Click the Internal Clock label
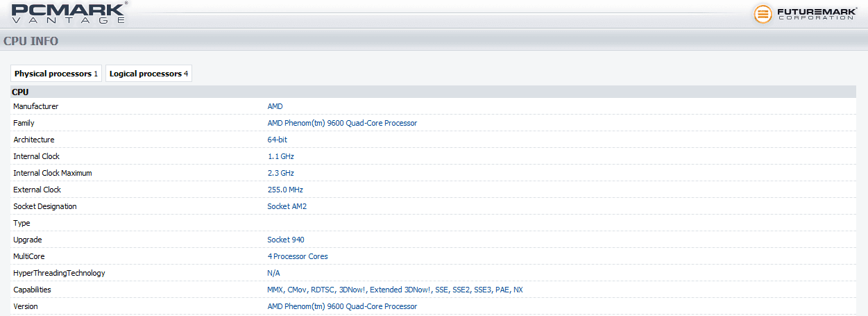 coord(36,156)
